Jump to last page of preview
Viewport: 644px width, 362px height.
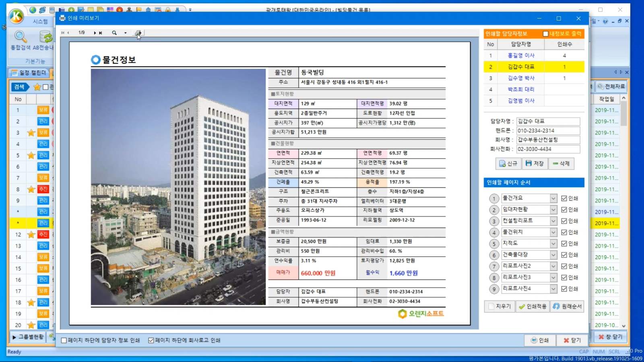(101, 33)
